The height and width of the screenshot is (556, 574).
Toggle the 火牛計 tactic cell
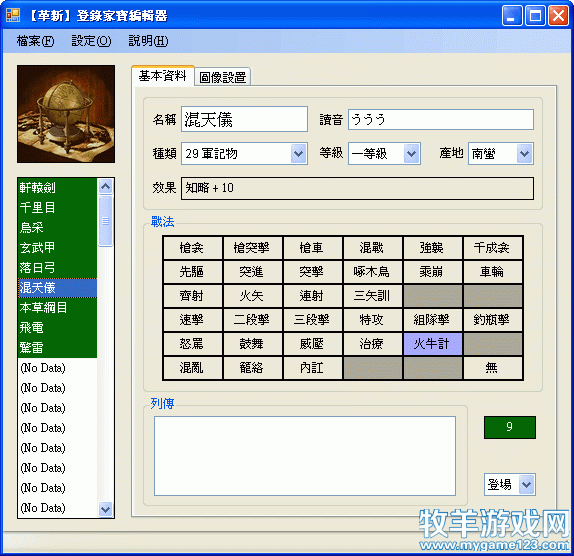point(432,344)
